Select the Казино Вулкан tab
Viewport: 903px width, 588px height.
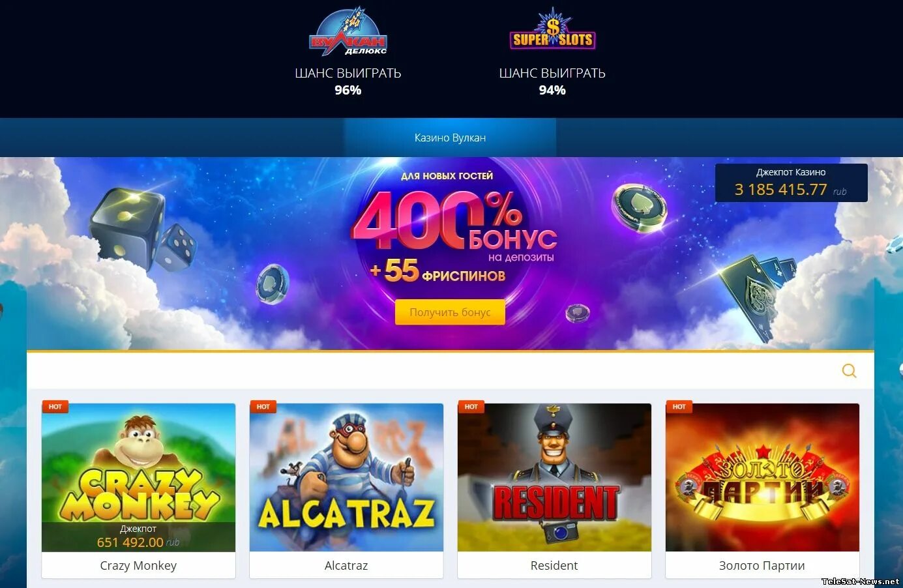450,138
